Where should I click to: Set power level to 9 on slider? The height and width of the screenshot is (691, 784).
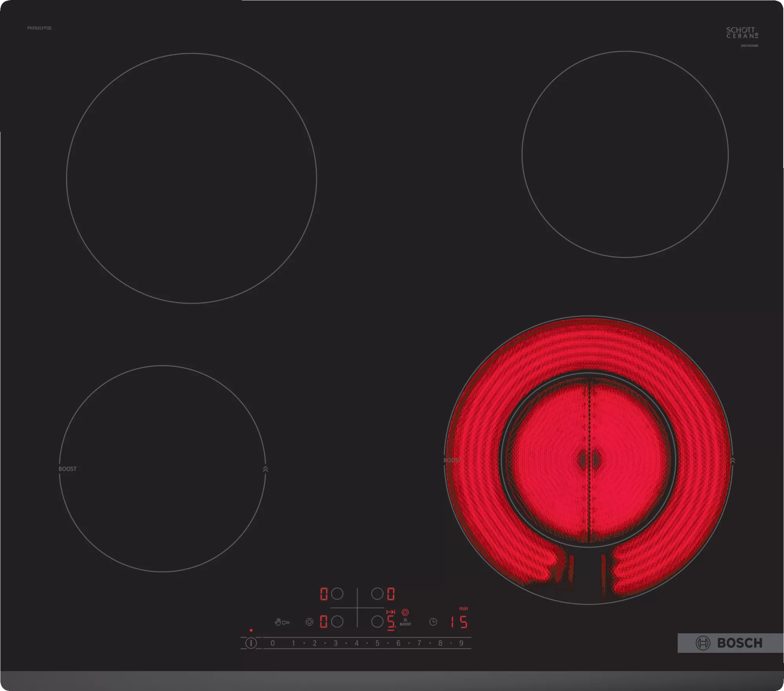pos(461,643)
